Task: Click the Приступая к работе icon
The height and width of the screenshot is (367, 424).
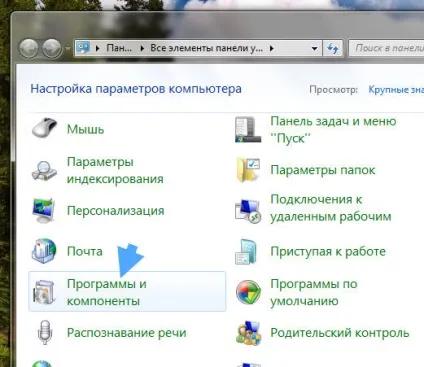Action: 247,251
